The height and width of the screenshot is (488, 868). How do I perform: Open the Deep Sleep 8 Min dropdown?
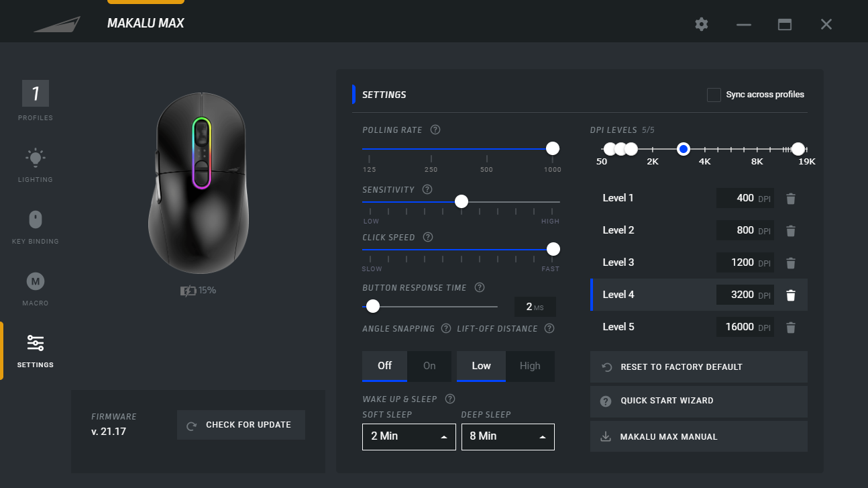click(508, 436)
